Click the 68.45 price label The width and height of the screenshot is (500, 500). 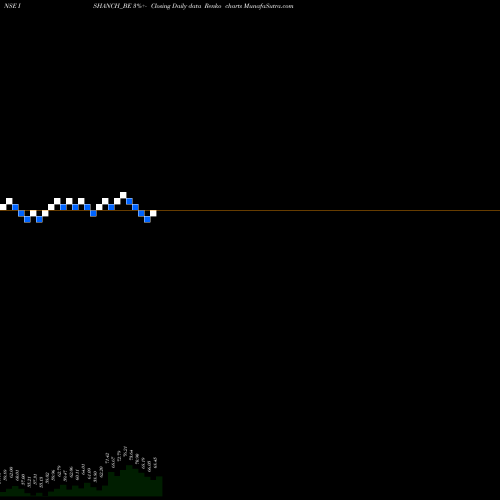tap(155, 463)
